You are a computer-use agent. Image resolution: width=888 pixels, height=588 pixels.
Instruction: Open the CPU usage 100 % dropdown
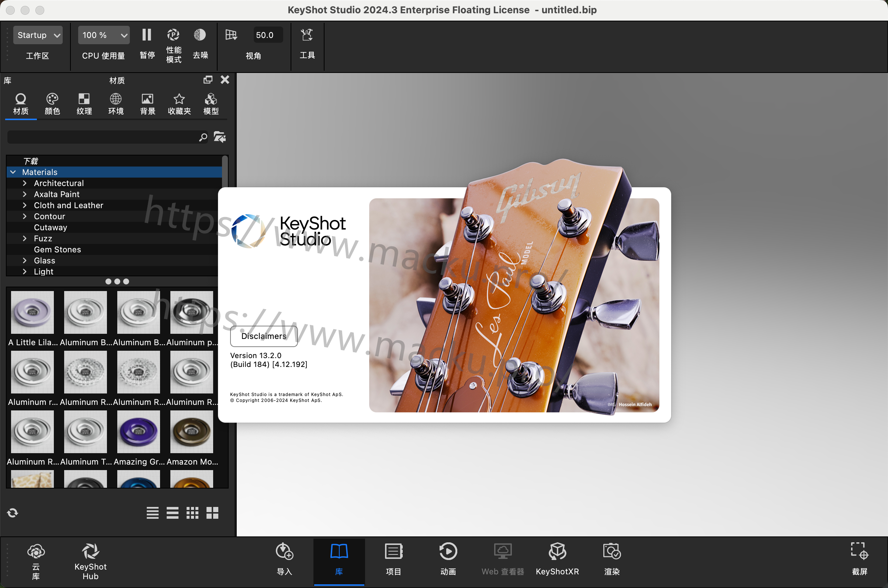[x=104, y=35]
